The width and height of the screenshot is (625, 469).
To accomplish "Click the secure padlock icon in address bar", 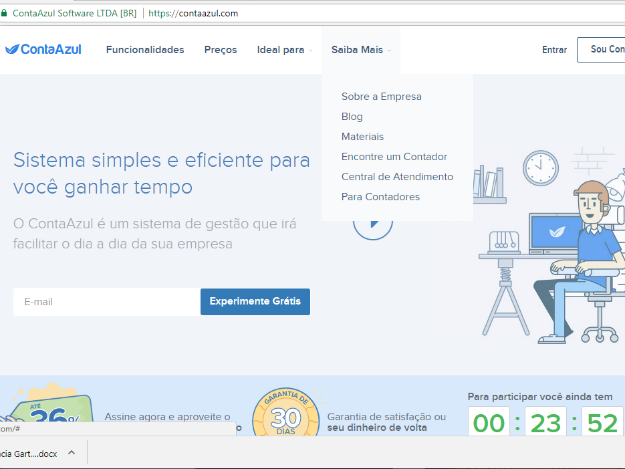I will tap(8, 13).
